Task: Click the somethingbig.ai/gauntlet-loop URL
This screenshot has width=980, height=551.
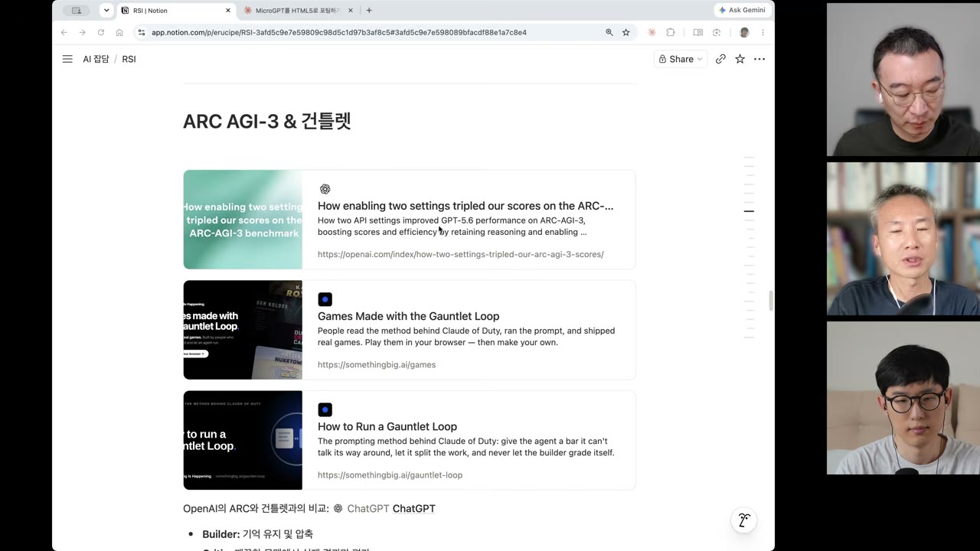Action: pos(390,474)
